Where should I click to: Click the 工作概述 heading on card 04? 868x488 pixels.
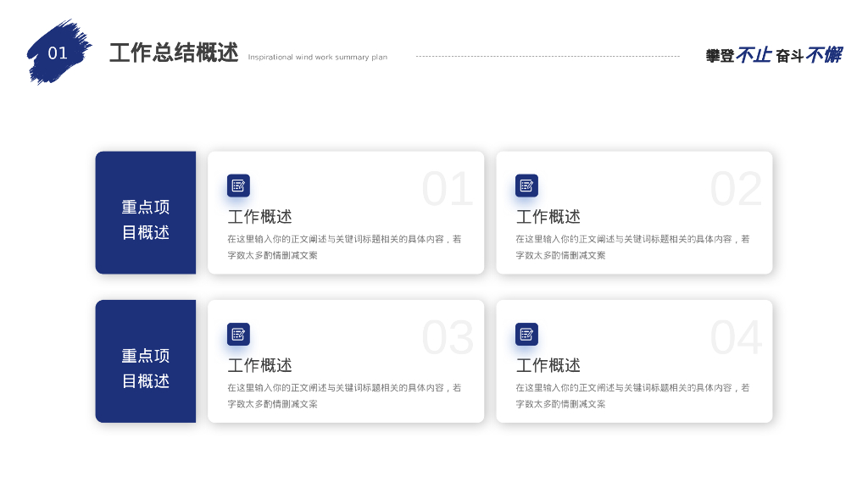point(548,365)
